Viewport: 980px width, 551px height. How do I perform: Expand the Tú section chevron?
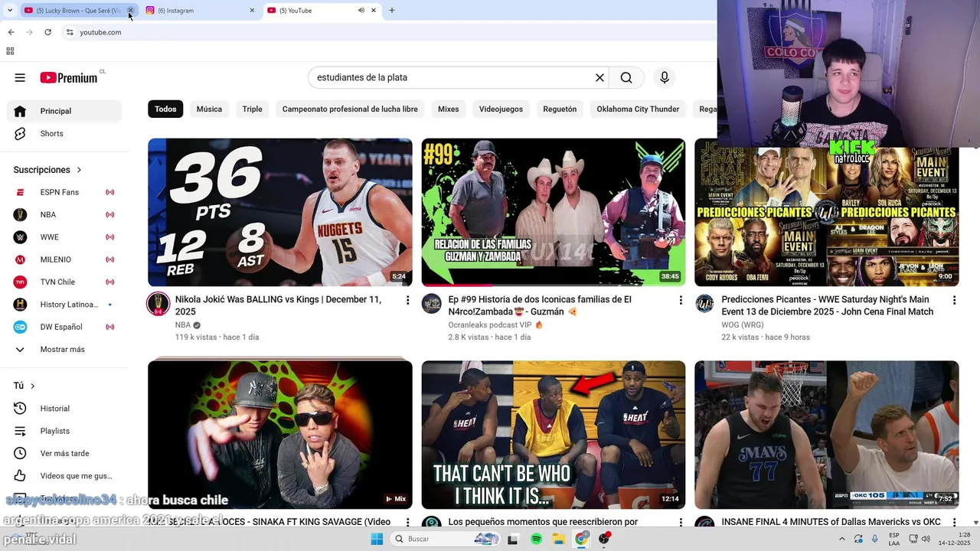tap(32, 386)
